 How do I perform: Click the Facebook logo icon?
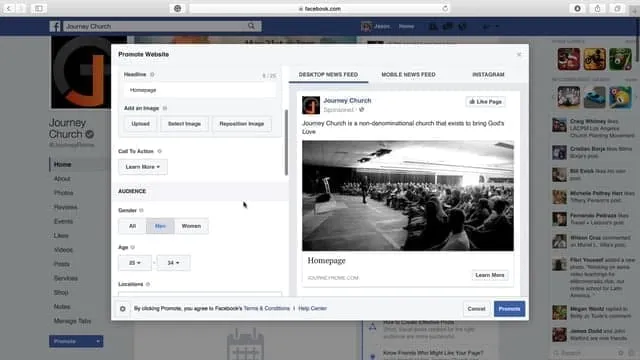pos(55,27)
